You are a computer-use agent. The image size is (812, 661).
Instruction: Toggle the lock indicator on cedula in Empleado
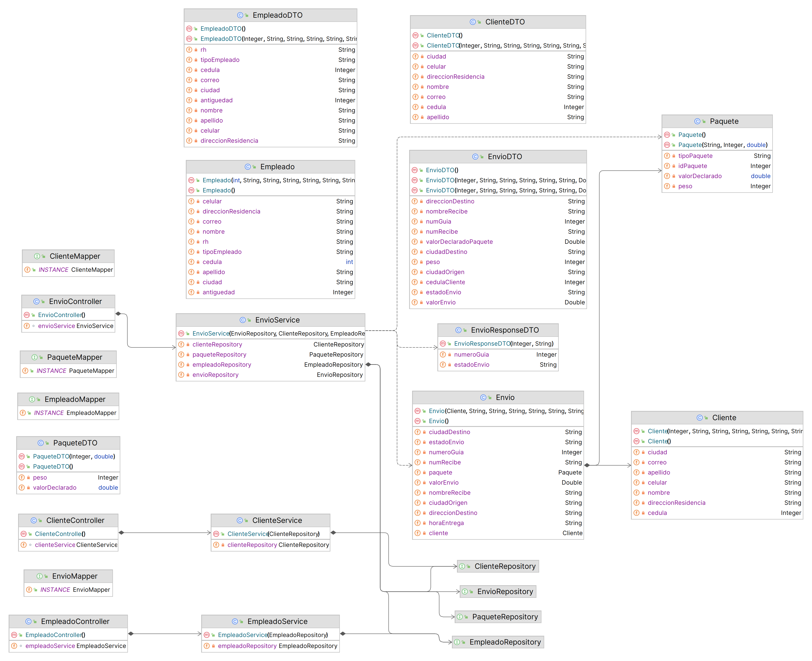tap(198, 262)
